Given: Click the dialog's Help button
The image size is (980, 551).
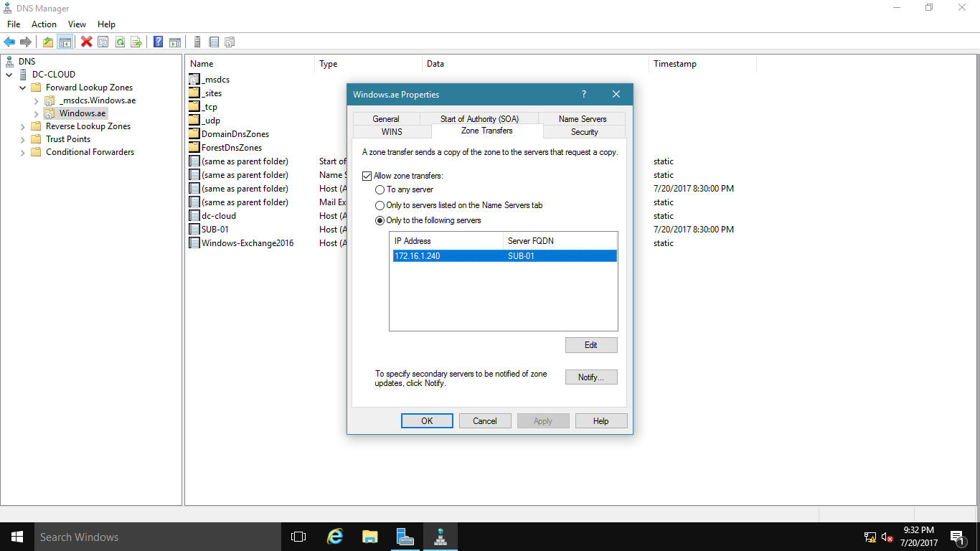Looking at the screenshot, I should (601, 421).
